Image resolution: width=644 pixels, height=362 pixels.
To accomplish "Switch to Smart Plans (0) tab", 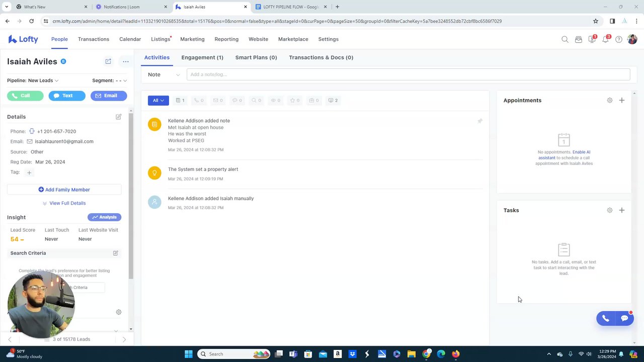I will (256, 57).
